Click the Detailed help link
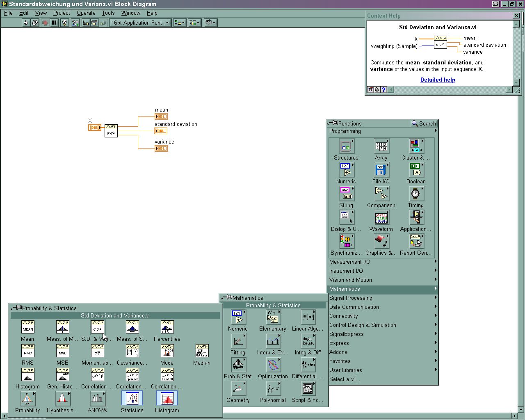 pyautogui.click(x=438, y=80)
